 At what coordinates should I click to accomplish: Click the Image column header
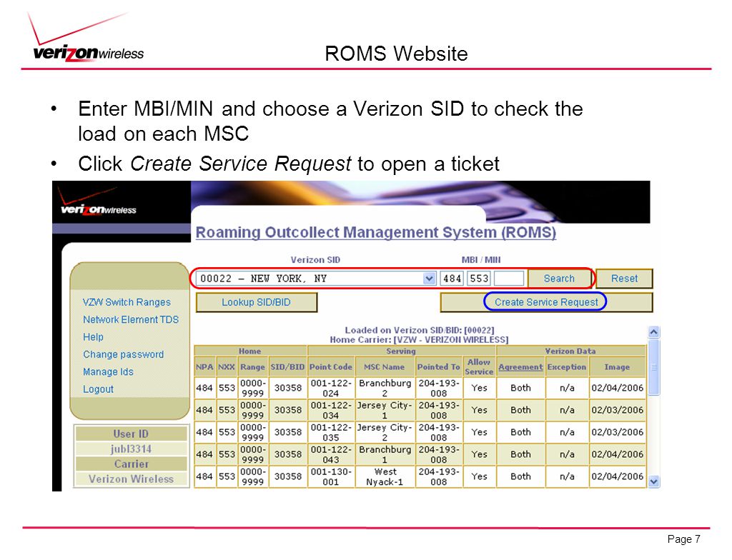[x=617, y=367]
